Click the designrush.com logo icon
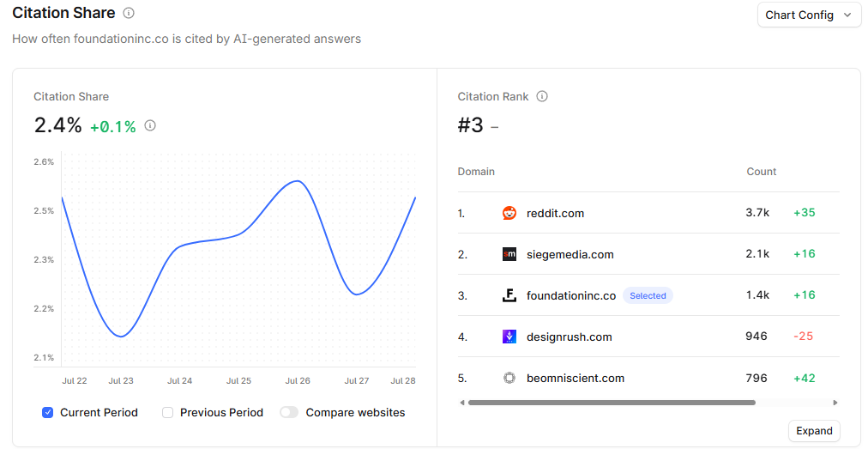 (x=509, y=337)
